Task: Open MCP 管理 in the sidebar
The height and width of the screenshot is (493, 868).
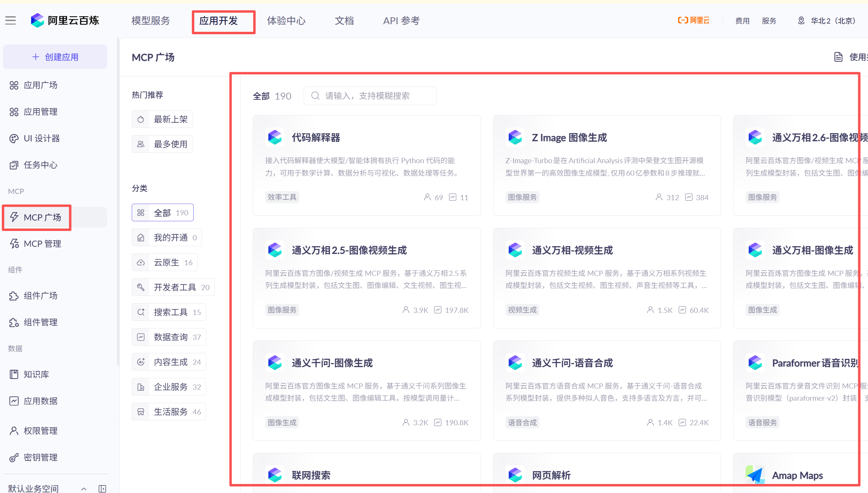Action: coord(42,244)
